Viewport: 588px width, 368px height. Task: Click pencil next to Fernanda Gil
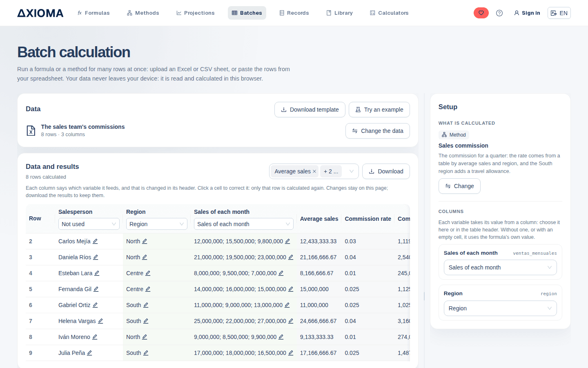(x=96, y=289)
